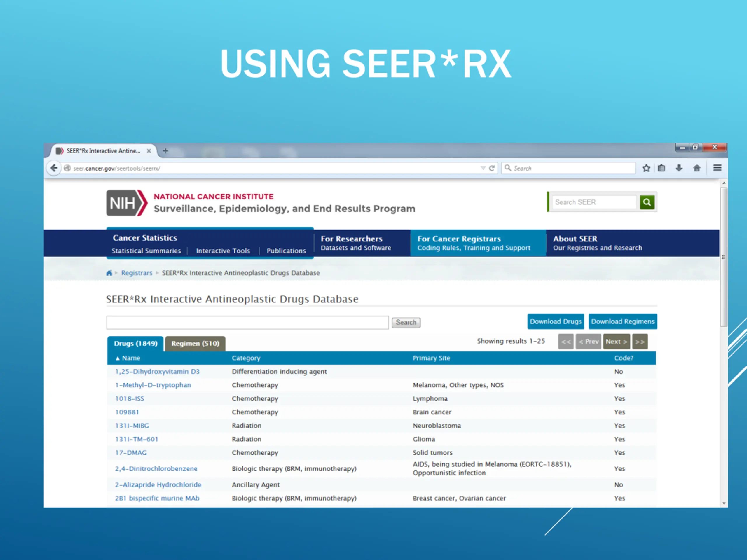747x560 pixels.
Task: Click the Search SEER input field
Action: point(594,202)
